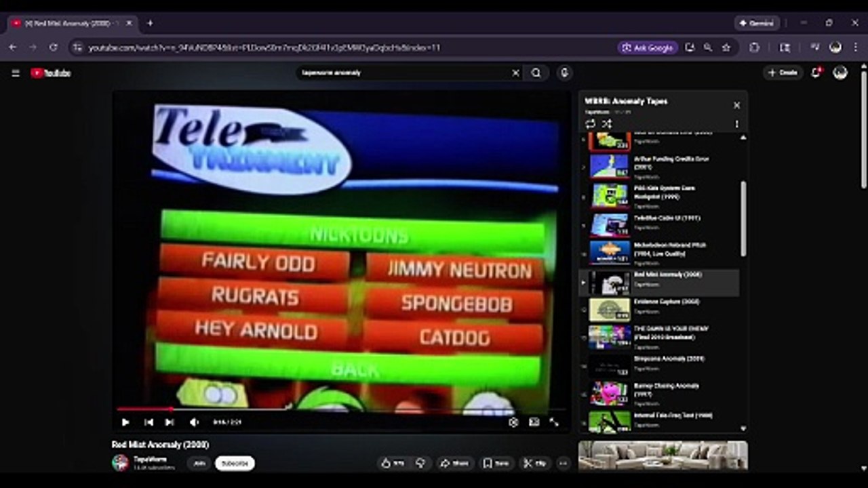Close the Anomaly Tapes playlist panel

(736, 105)
